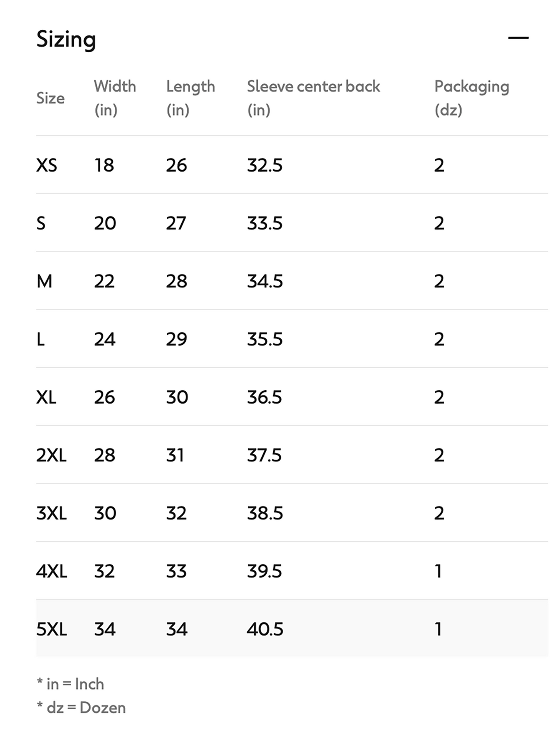This screenshot has width=560, height=735.
Task: Select the M size row label
Action: pos(44,281)
